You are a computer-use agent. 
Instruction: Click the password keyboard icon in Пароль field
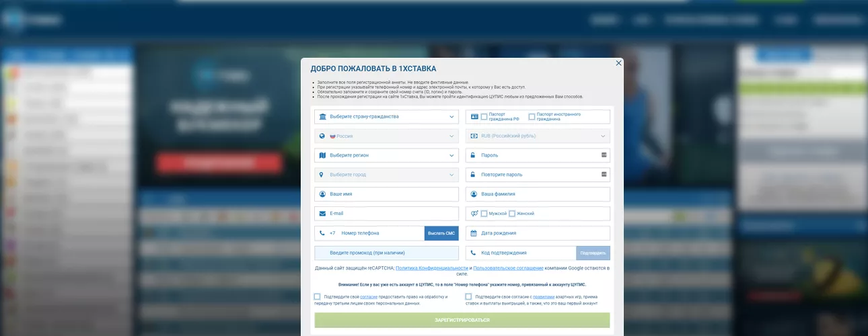click(604, 155)
